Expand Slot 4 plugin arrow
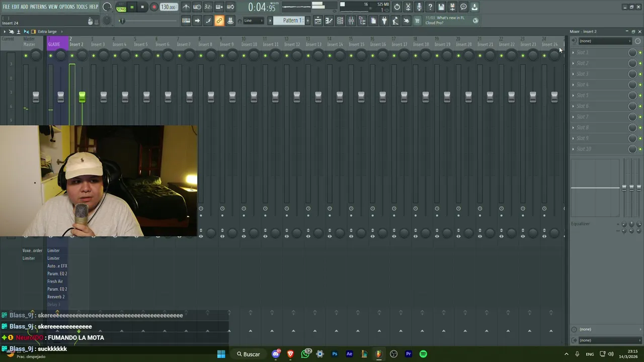This screenshot has height=362, width=644. (x=573, y=84)
